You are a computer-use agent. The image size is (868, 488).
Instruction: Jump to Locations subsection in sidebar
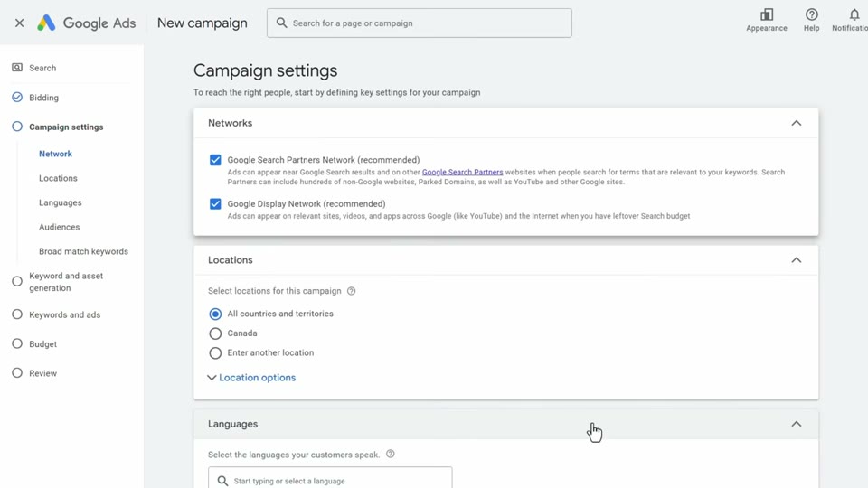click(58, 178)
